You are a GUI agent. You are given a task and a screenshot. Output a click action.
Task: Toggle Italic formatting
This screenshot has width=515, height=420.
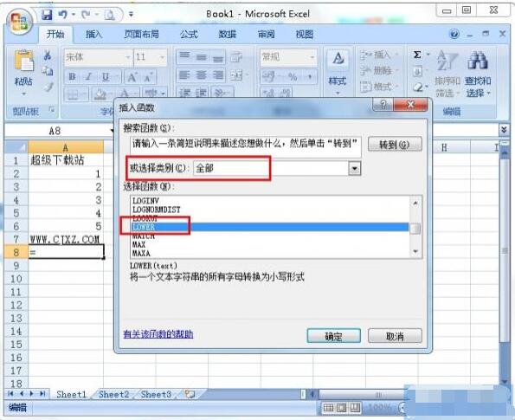88,77
